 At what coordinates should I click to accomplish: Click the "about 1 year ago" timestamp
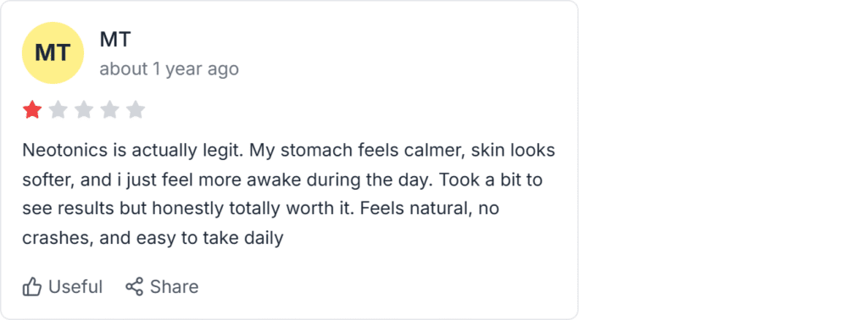pyautogui.click(x=170, y=69)
